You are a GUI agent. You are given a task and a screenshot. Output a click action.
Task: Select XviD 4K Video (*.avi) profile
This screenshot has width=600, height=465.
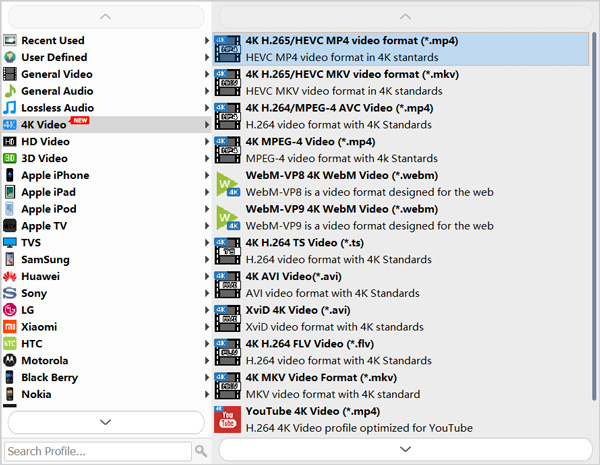(401, 318)
